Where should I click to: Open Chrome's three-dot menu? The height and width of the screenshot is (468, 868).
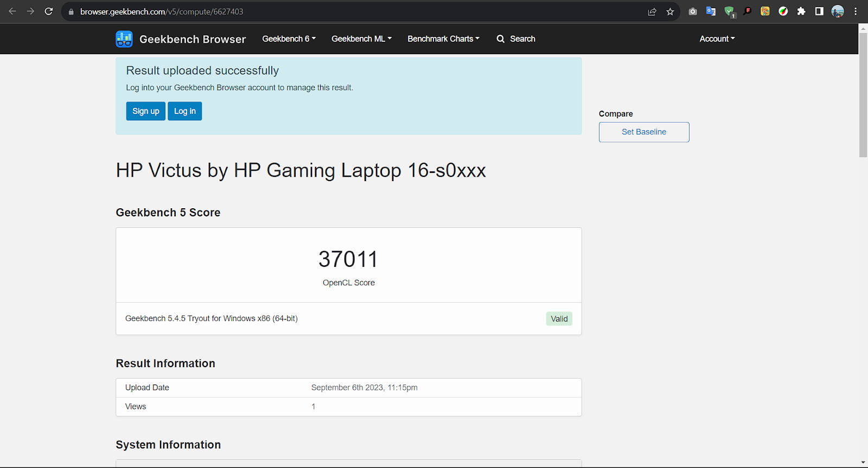[x=856, y=11]
